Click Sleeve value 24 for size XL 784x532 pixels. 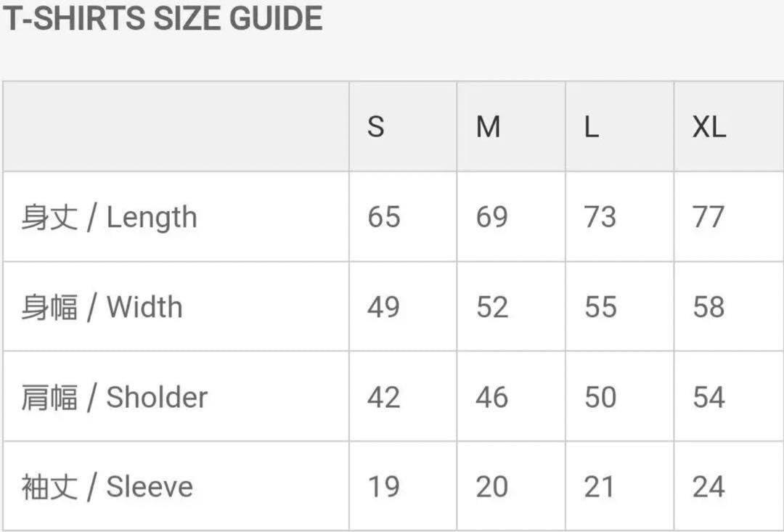point(709,486)
